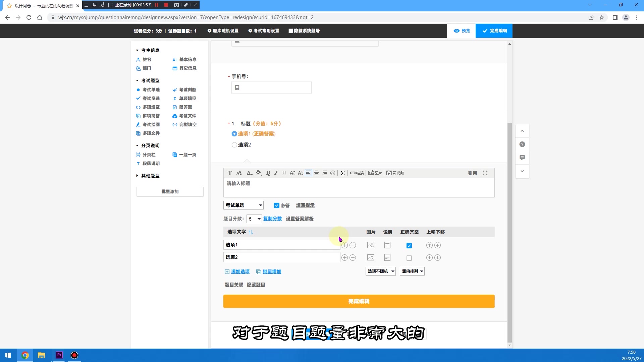Image resolution: width=644 pixels, height=362 pixels.
Task: Sort options using the 选项文字 sort arrows
Action: pyautogui.click(x=251, y=232)
